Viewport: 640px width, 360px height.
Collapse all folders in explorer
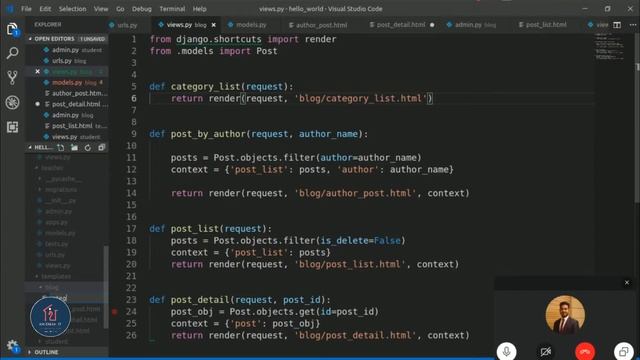pos(101,147)
